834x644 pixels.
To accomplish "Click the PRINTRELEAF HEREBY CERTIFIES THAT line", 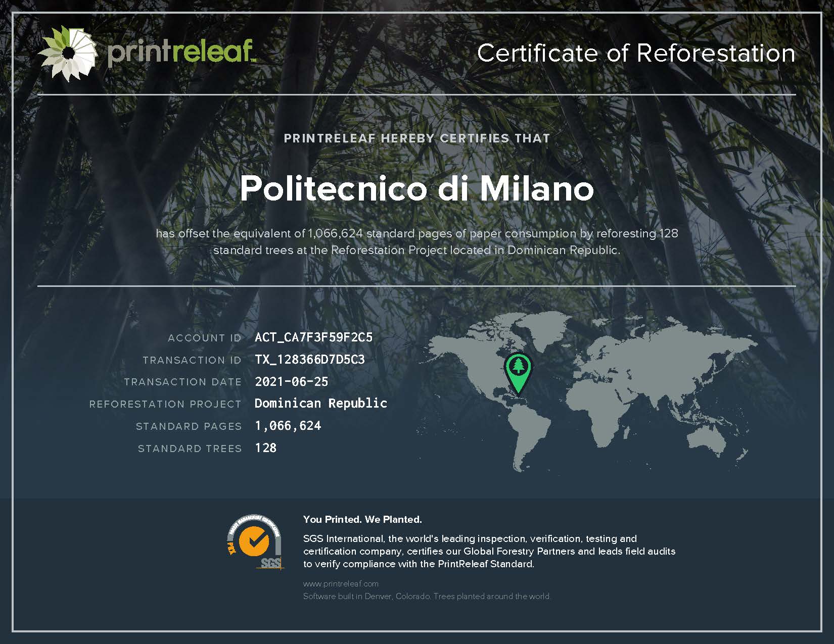I will (417, 138).
